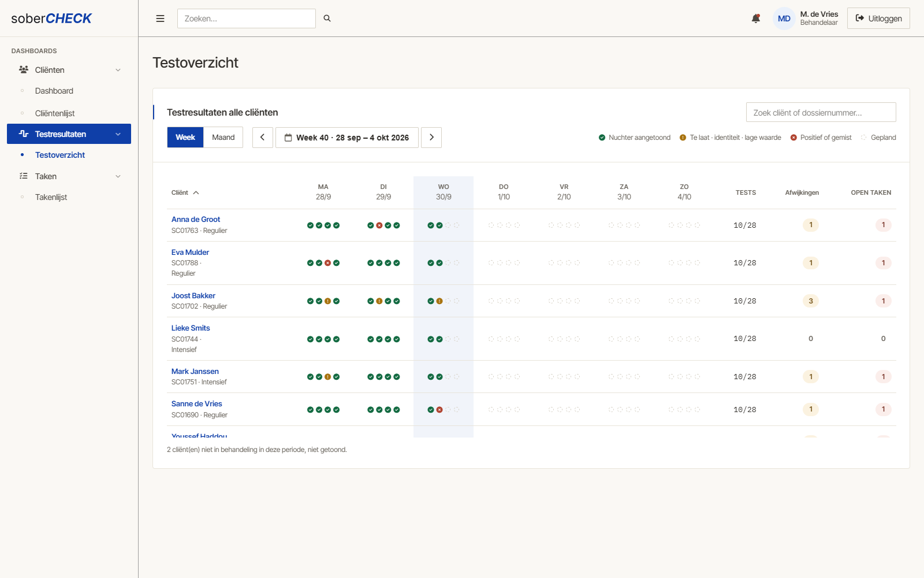
Task: Click Sanne de Vries open taken badge
Action: pos(883,409)
